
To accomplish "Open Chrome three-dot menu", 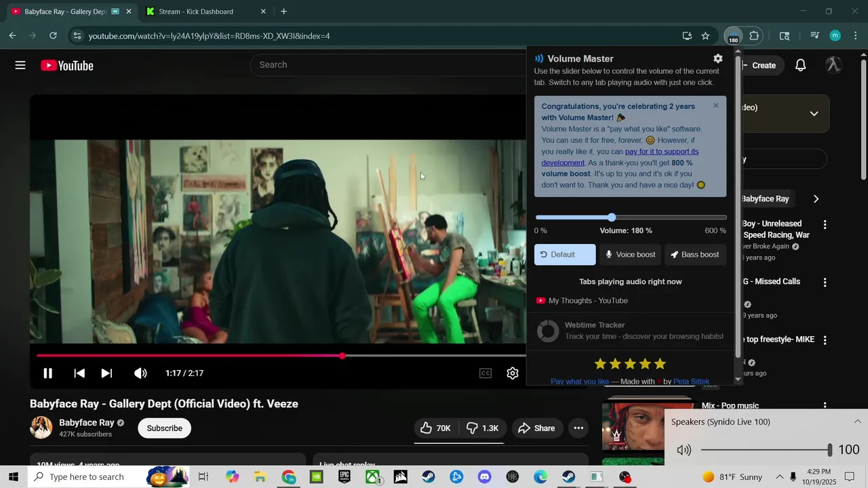I will [855, 36].
